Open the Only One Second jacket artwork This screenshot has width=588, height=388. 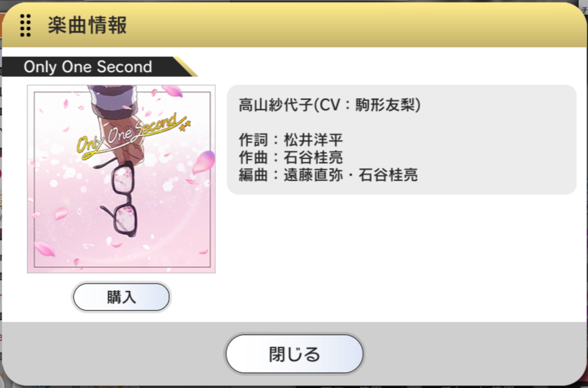[x=121, y=179]
